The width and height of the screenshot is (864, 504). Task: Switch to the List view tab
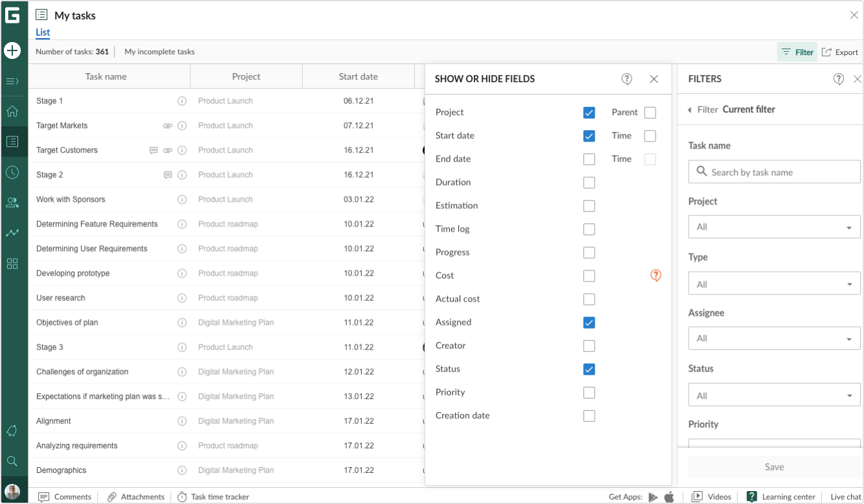(42, 32)
